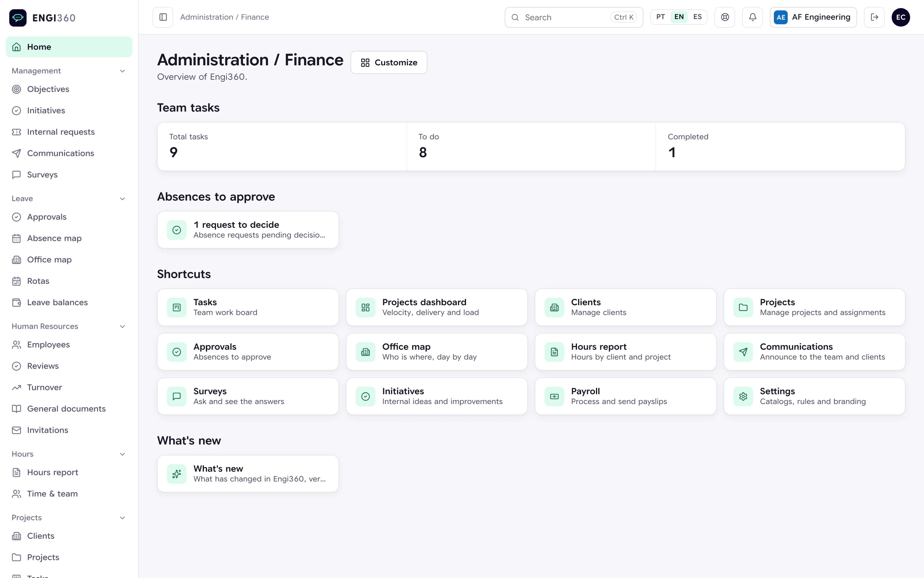Open Employees in the sidebar
This screenshot has width=924, height=578.
point(69,344)
